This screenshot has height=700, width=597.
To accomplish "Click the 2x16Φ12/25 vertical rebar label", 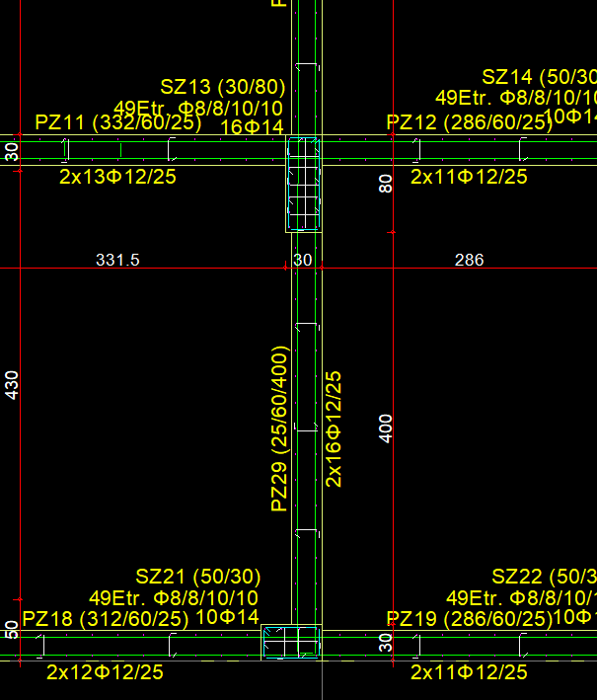I will (x=335, y=428).
